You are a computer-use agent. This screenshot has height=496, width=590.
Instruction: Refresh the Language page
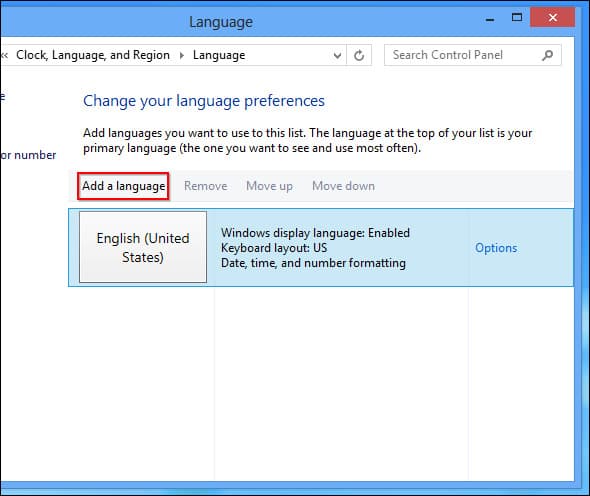click(359, 55)
